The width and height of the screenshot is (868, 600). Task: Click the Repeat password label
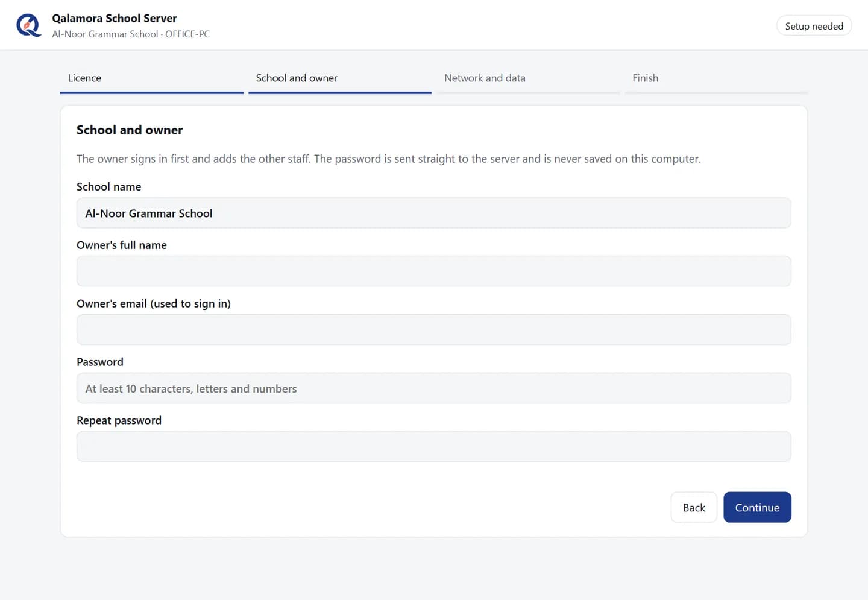(x=119, y=421)
